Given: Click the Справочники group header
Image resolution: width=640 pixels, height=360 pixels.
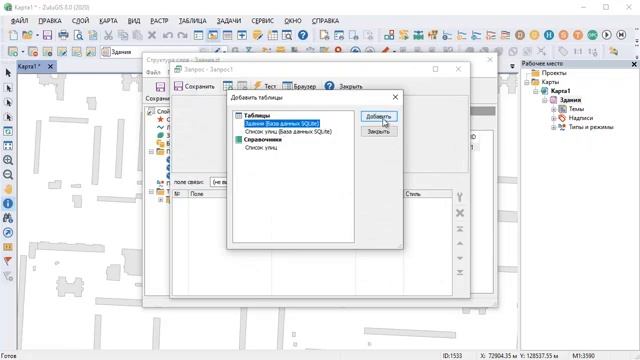Looking at the screenshot, I should (x=262, y=140).
